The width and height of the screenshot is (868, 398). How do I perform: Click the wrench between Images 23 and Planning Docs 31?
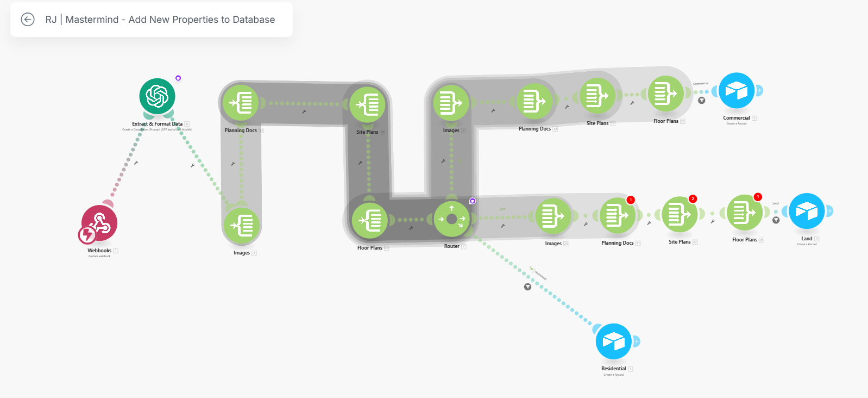586,224
